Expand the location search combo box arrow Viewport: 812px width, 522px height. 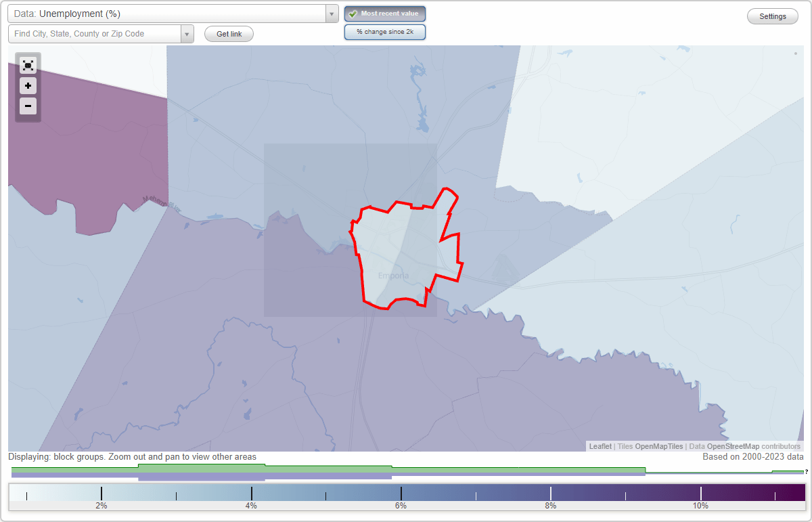188,33
